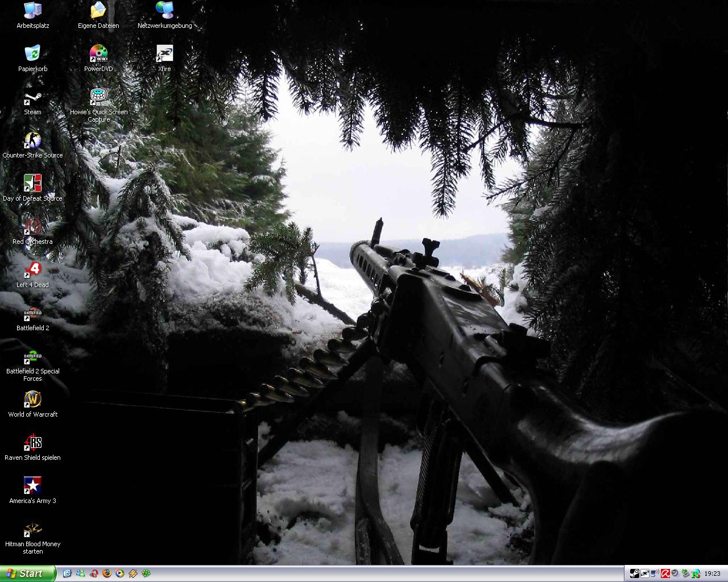This screenshot has width=728, height=582.
Task: Open the Arbeitsplatz desktop icon
Action: 33,16
